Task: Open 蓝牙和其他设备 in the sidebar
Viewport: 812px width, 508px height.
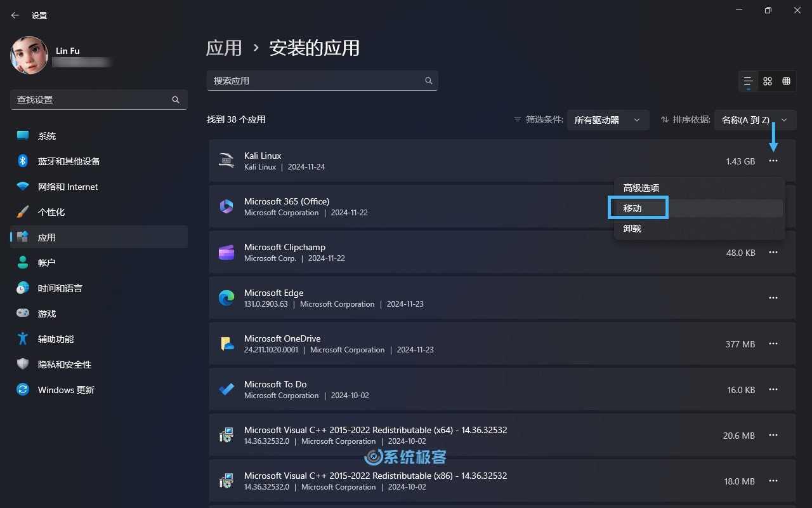Action: pyautogui.click(x=99, y=161)
